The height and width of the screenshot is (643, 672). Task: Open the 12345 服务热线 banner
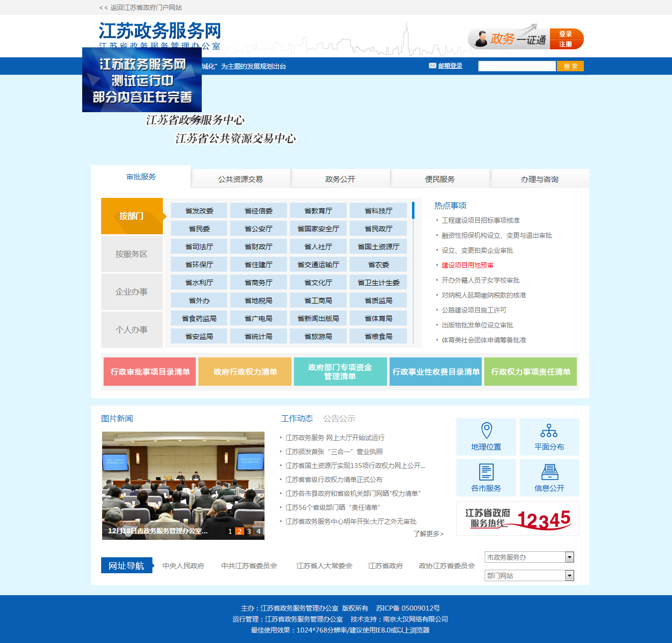(518, 519)
